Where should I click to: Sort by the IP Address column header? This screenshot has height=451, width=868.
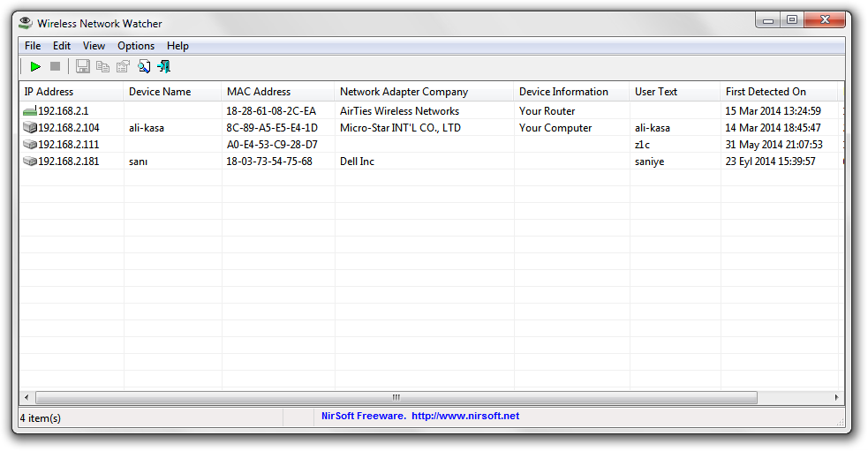(x=49, y=92)
